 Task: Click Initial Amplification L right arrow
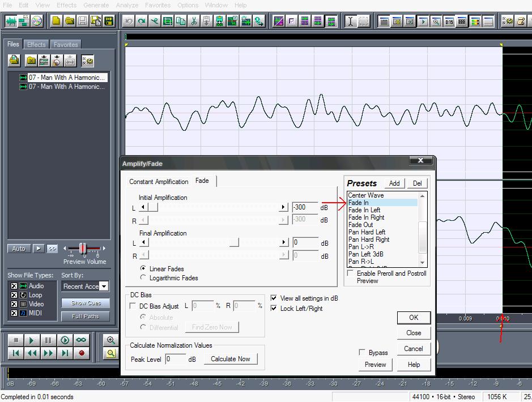(283, 207)
